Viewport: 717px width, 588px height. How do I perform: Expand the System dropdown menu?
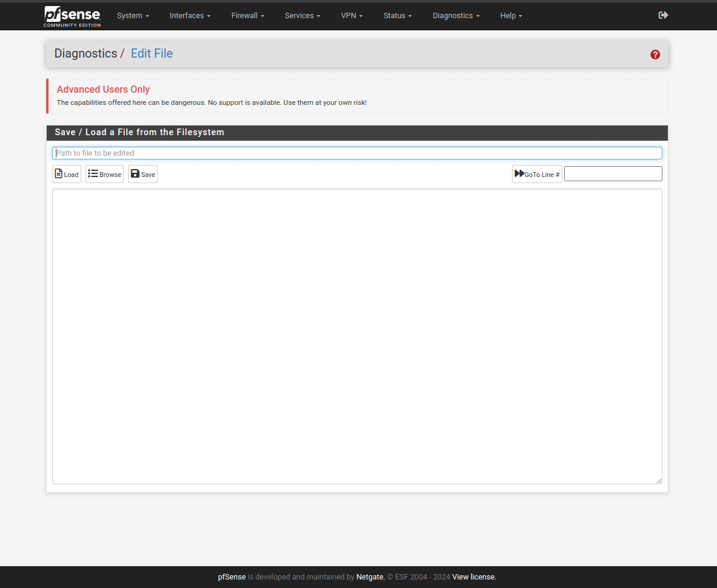point(133,16)
